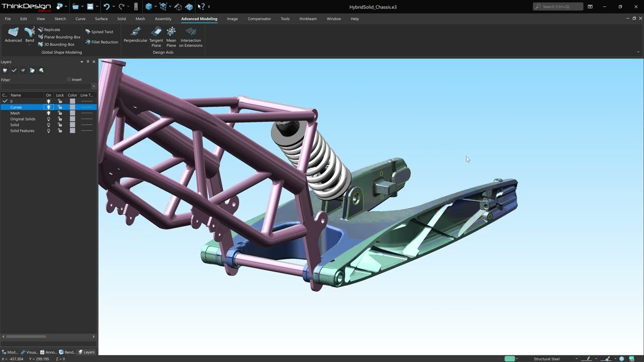Click the Structural Steel material label

click(546, 359)
